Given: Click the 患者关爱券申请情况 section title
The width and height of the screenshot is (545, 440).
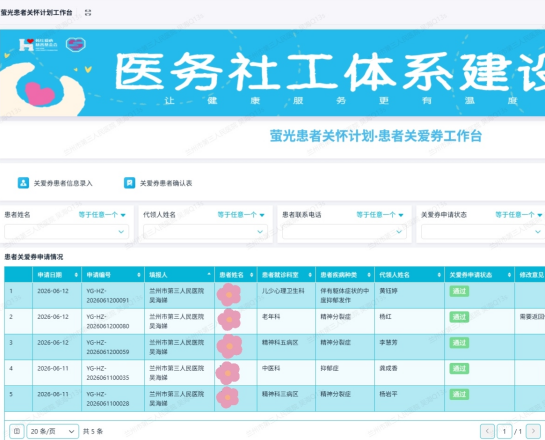Looking at the screenshot, I should (x=34, y=257).
